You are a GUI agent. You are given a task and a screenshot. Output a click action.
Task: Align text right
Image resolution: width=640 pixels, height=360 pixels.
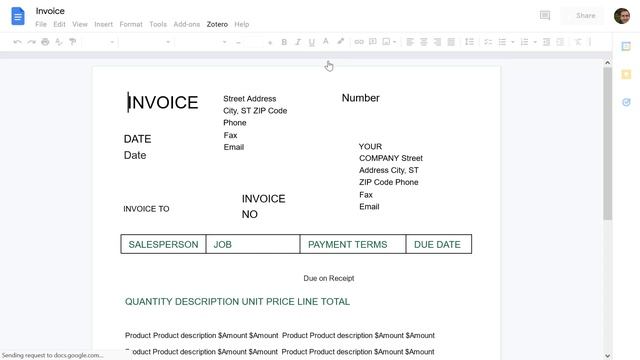pyautogui.click(x=437, y=42)
